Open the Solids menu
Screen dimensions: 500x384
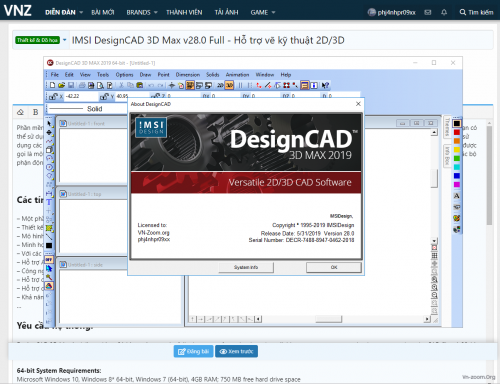[x=212, y=75]
